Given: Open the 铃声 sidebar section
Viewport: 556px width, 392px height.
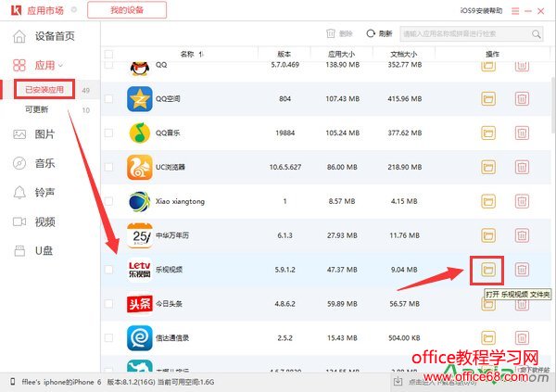Looking at the screenshot, I should (x=34, y=193).
